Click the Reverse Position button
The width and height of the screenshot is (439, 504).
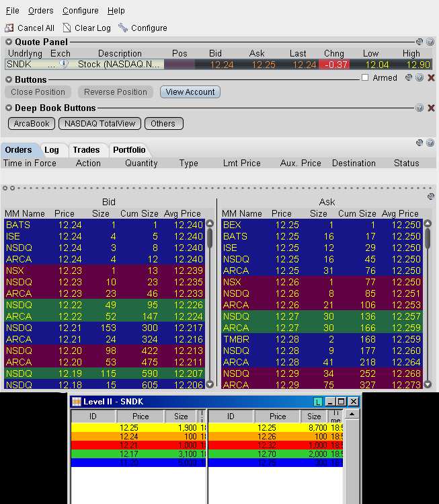coord(116,92)
